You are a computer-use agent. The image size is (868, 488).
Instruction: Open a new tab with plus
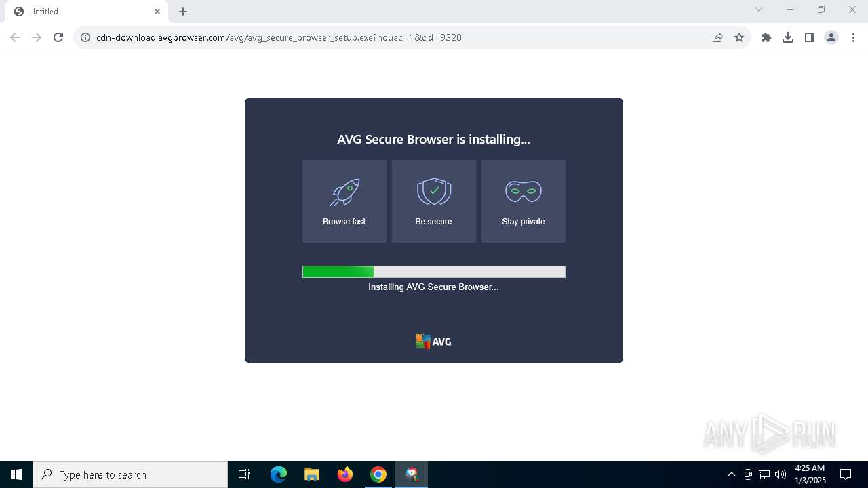[x=183, y=12]
